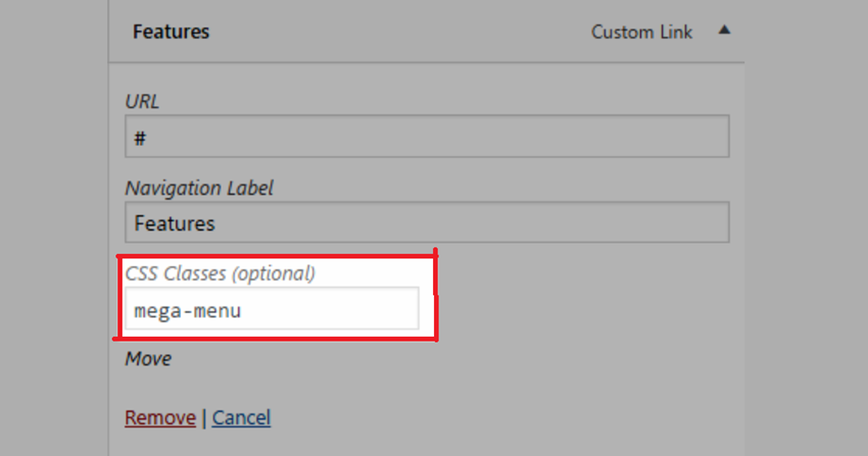Viewport: 868px width, 456px height.
Task: Click the URL field label
Action: pyautogui.click(x=142, y=102)
